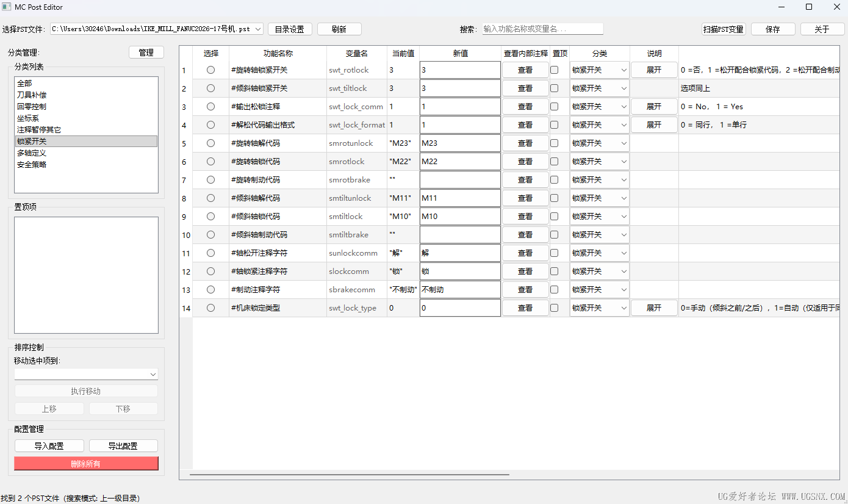Open 目录设置 directory settings
Viewport: 848px width, 504px height.
tap(290, 29)
